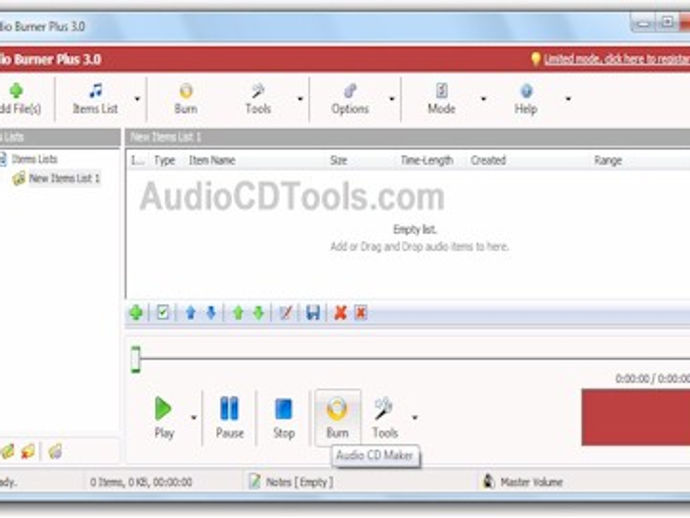Expand the Help dropdown arrow
The height and width of the screenshot is (518, 690).
point(568,99)
